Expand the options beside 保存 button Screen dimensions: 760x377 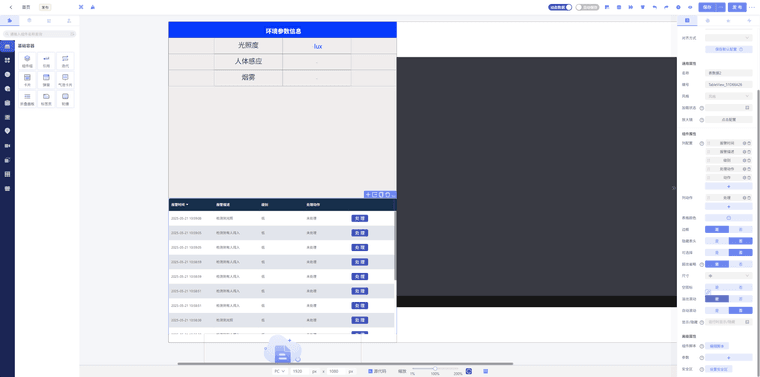pos(721,7)
